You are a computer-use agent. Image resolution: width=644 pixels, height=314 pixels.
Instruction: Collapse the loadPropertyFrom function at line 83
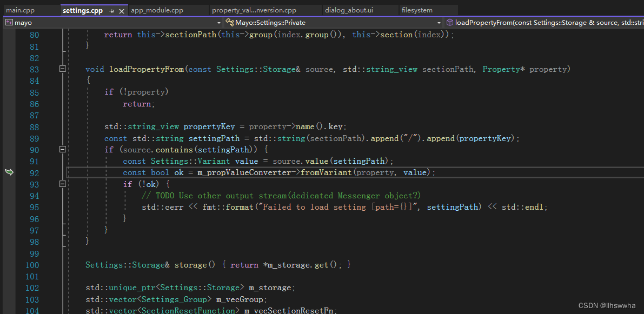[x=62, y=69]
